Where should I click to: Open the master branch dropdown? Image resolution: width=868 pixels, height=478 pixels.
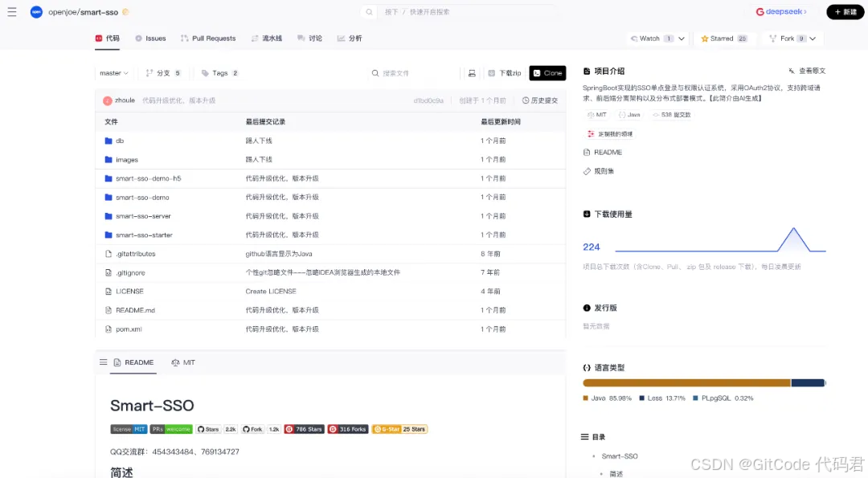(x=113, y=73)
